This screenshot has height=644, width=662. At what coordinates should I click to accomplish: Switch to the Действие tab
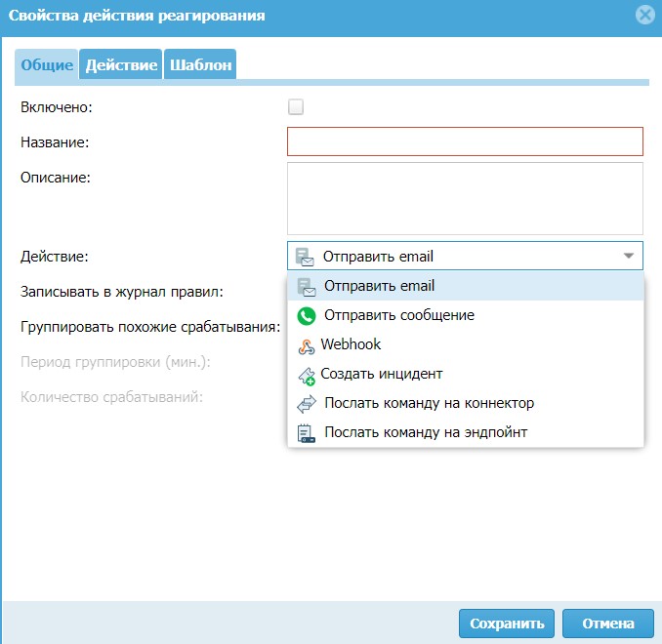click(x=121, y=65)
